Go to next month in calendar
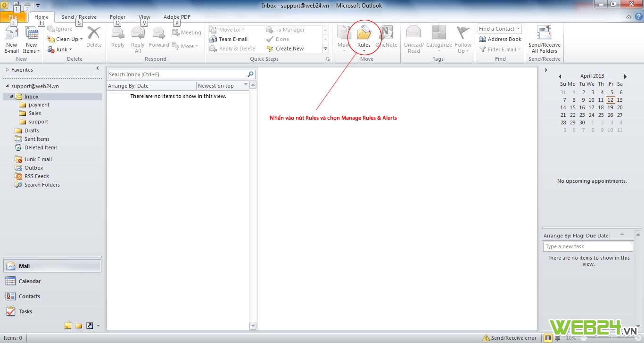 pyautogui.click(x=626, y=76)
